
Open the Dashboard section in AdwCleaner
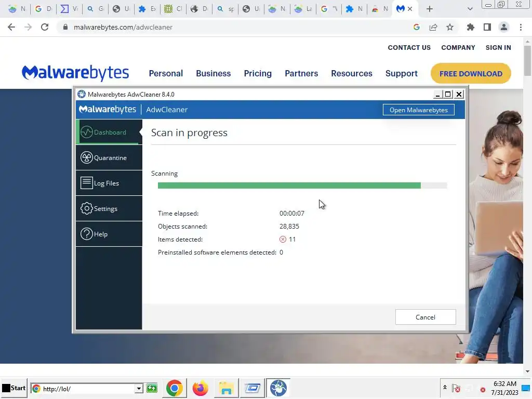coord(109,132)
